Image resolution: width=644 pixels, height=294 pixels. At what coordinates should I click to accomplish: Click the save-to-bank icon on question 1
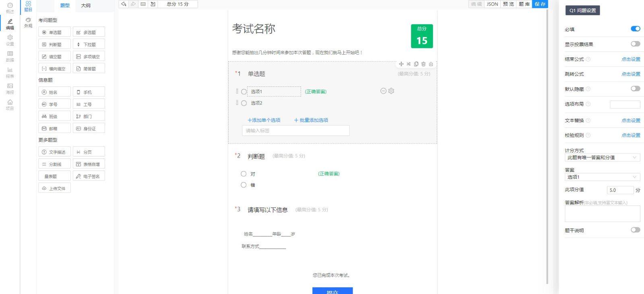pos(431,64)
